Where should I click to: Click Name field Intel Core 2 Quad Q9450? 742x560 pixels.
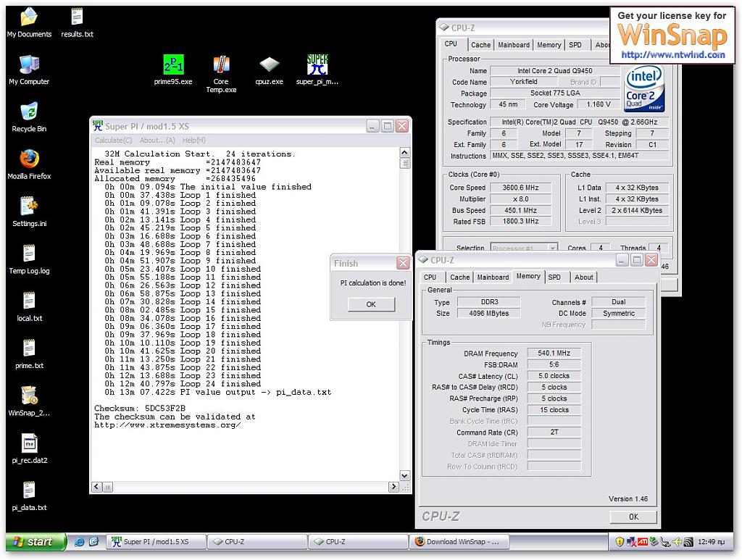(554, 71)
